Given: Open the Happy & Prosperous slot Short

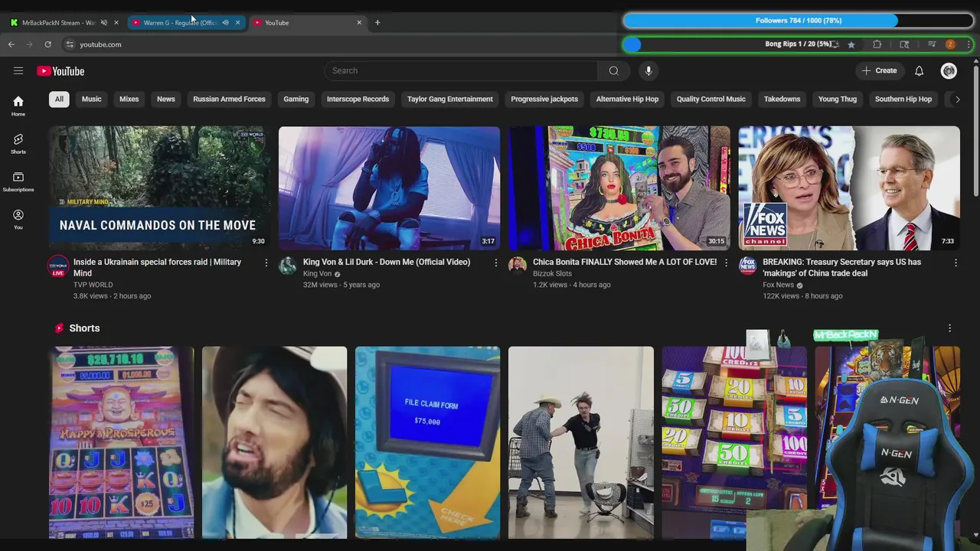Looking at the screenshot, I should tap(121, 442).
